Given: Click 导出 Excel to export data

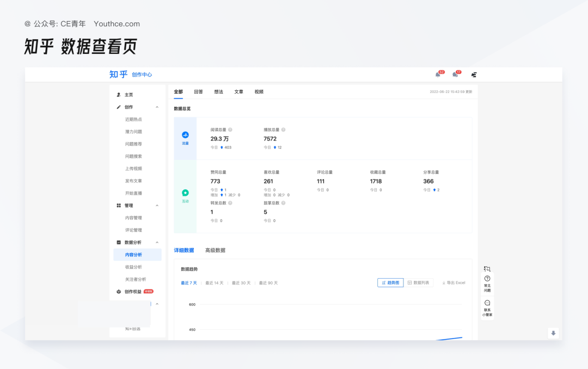Looking at the screenshot, I should click(454, 282).
